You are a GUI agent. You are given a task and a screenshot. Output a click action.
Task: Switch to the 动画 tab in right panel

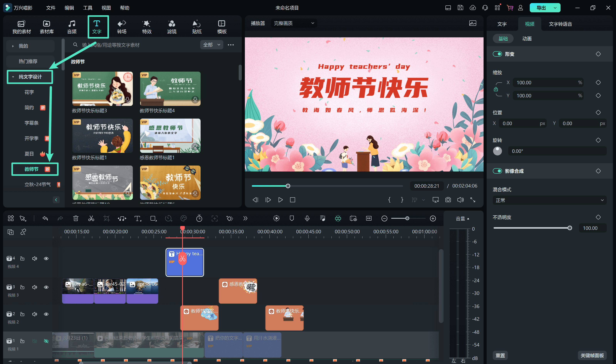[527, 38]
